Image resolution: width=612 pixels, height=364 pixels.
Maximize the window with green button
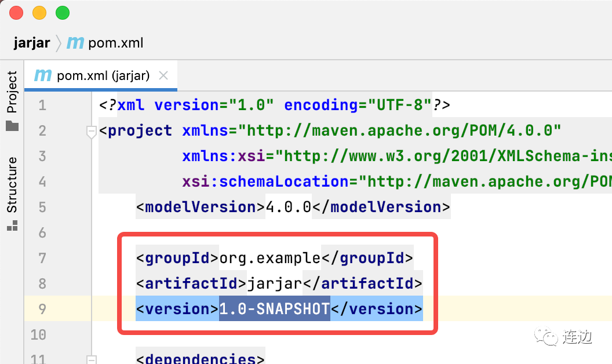pos(63,13)
